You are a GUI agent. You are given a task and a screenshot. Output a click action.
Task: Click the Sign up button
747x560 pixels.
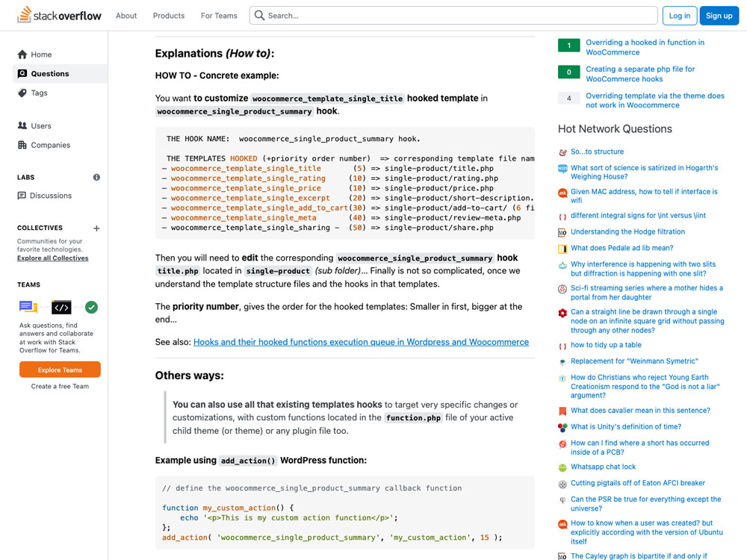(719, 16)
